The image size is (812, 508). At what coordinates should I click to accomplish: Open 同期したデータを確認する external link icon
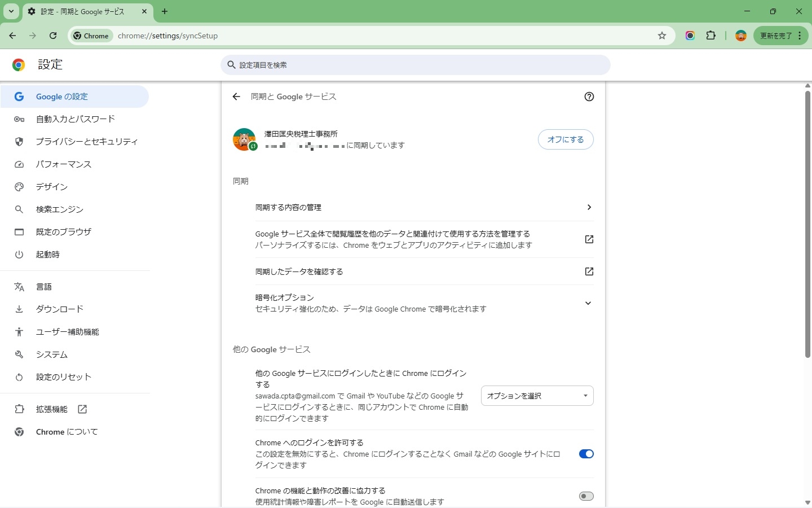coord(589,271)
